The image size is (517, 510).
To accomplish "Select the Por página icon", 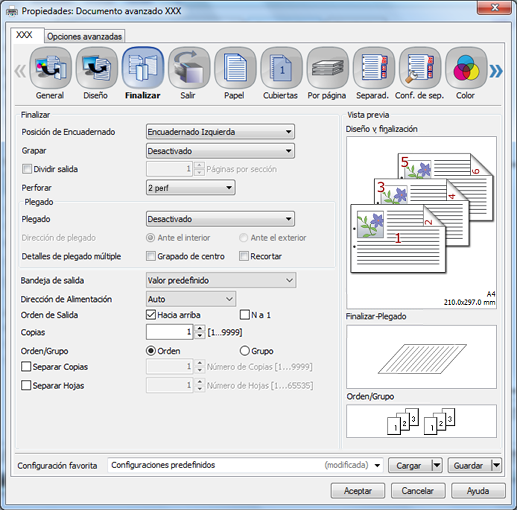I will (x=328, y=68).
